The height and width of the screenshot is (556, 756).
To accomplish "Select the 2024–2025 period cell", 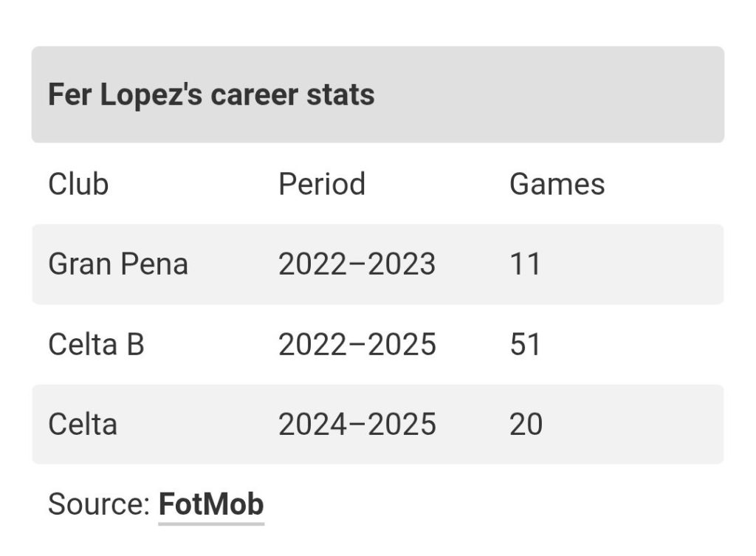I will 357,425.
